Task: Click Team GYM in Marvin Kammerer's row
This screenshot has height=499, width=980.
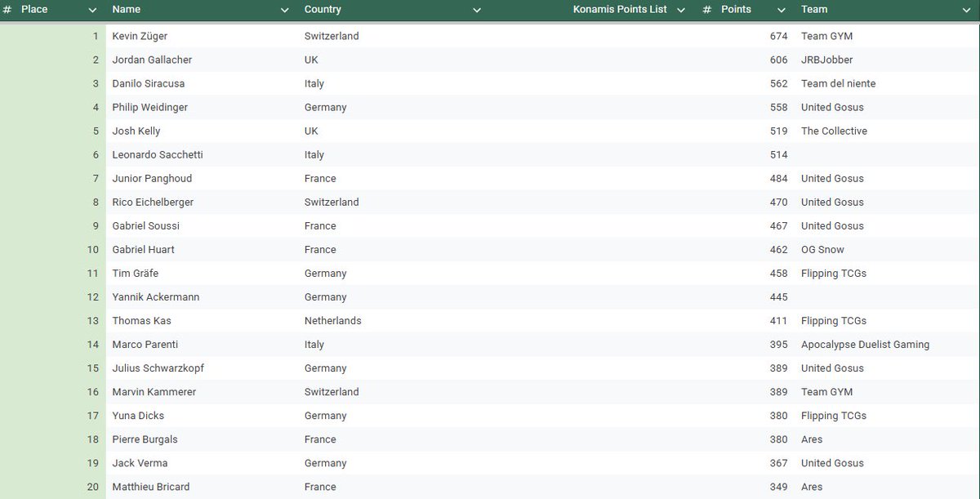Action: coord(827,391)
